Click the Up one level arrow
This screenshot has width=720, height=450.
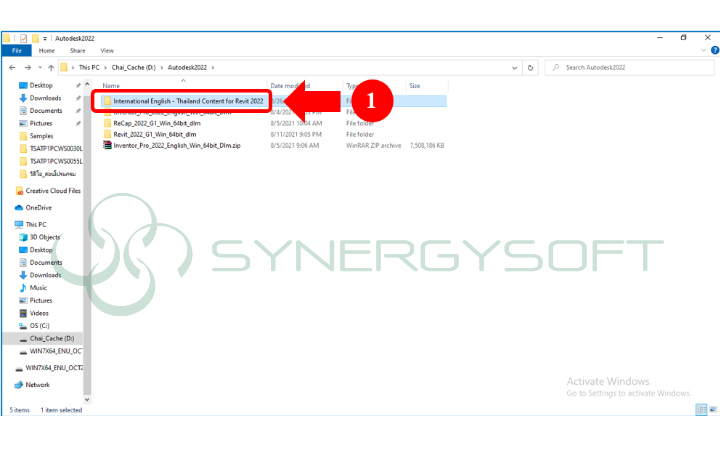tap(50, 67)
